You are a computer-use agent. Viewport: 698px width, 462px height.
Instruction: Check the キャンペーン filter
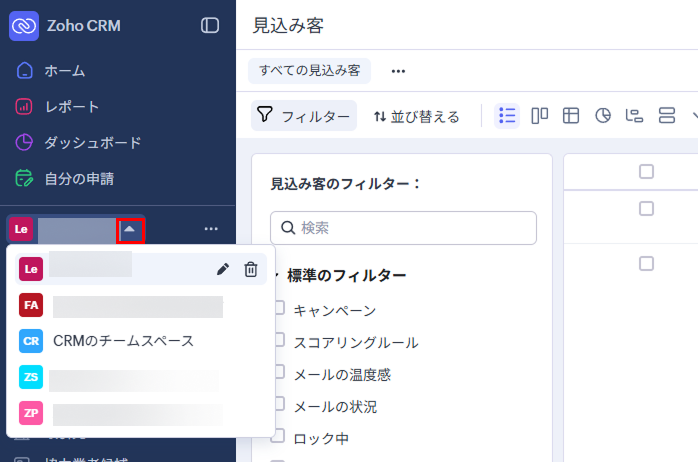click(x=279, y=308)
